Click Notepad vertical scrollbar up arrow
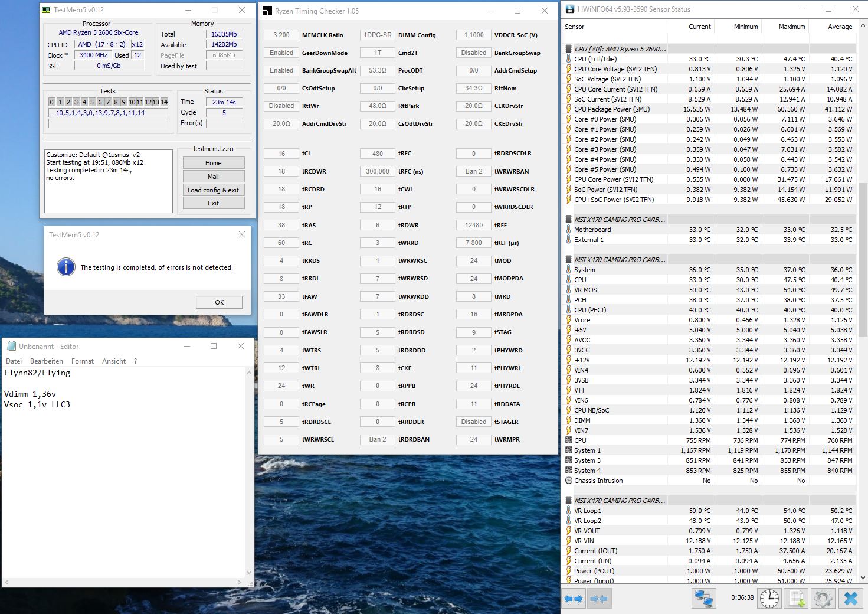Image resolution: width=868 pixels, height=614 pixels. [x=249, y=373]
